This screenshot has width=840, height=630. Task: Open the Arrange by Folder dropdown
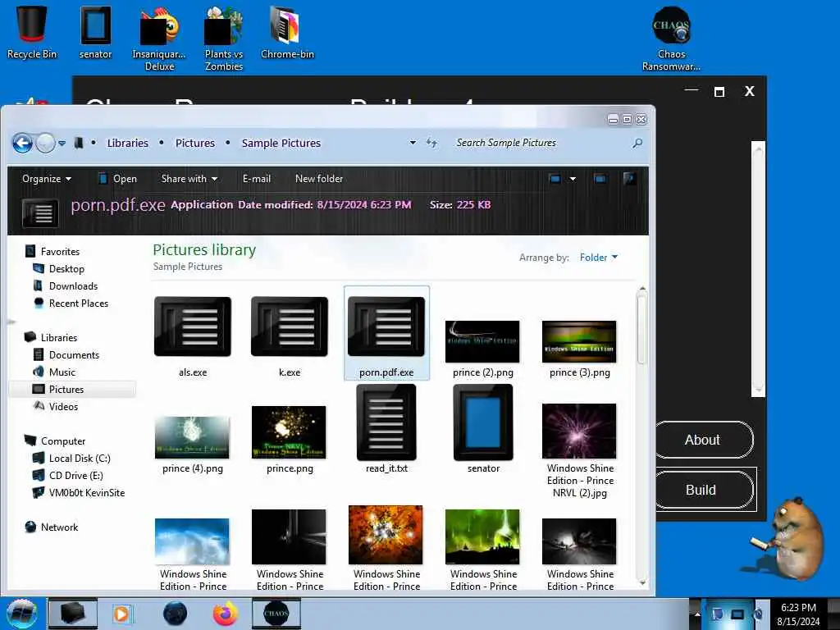click(x=598, y=258)
